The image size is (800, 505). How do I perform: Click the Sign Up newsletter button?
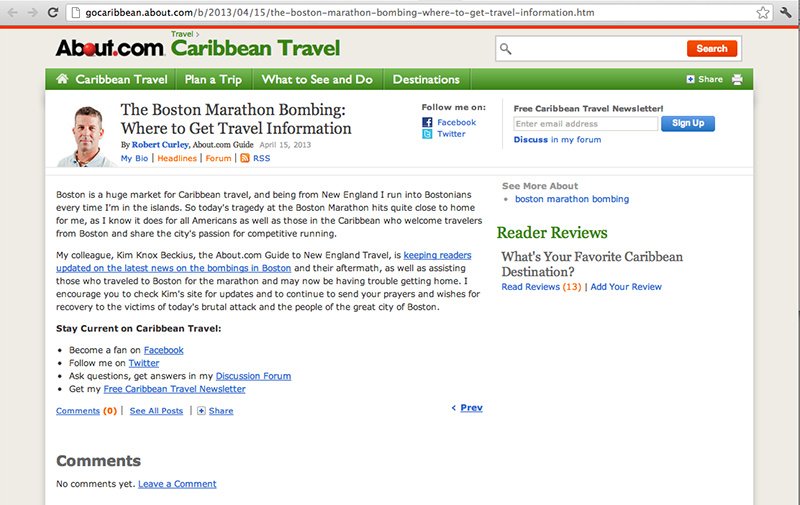click(x=688, y=123)
